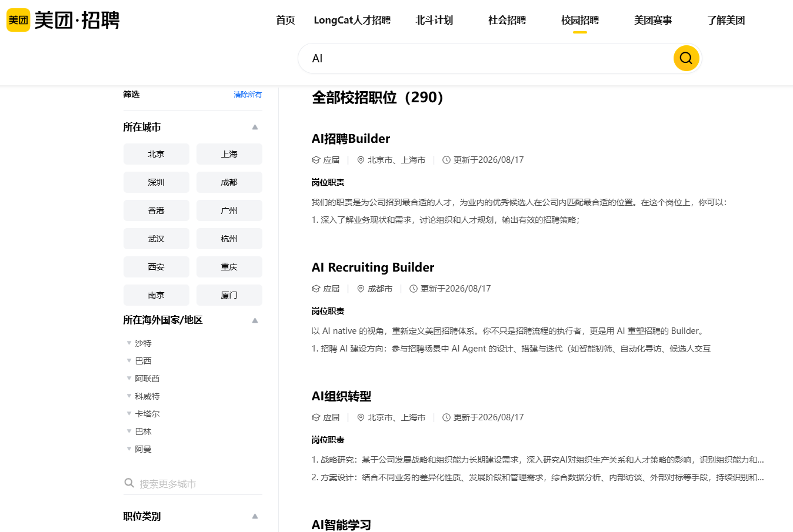Image resolution: width=793 pixels, height=532 pixels.
Task: Collapse the 所在城市 filter section
Action: click(x=255, y=127)
